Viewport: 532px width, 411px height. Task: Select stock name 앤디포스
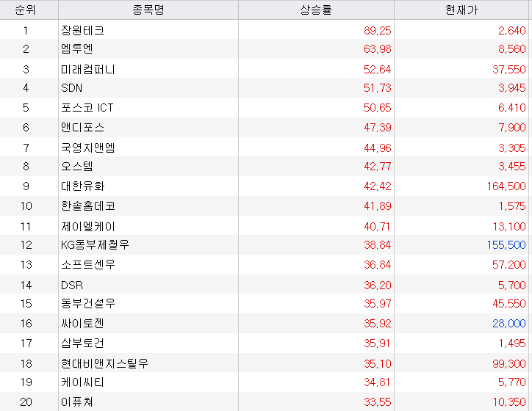[82, 128]
